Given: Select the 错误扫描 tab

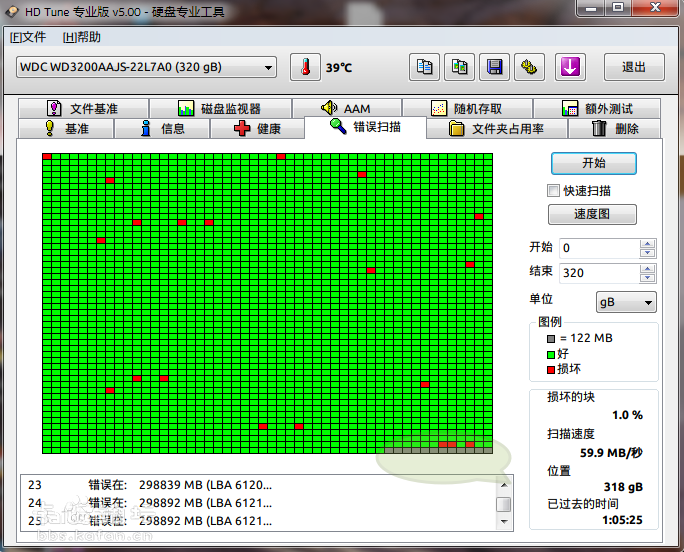Looking at the screenshot, I should point(365,127).
